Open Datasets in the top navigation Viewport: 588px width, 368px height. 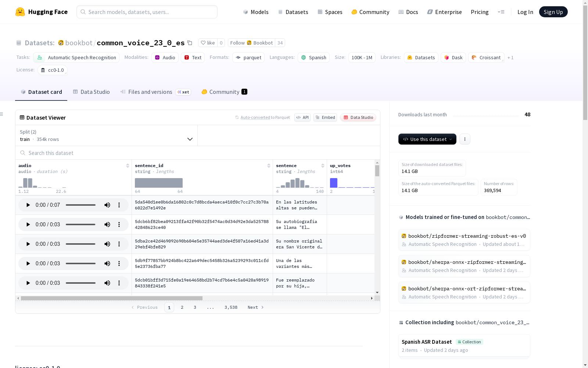click(x=293, y=12)
